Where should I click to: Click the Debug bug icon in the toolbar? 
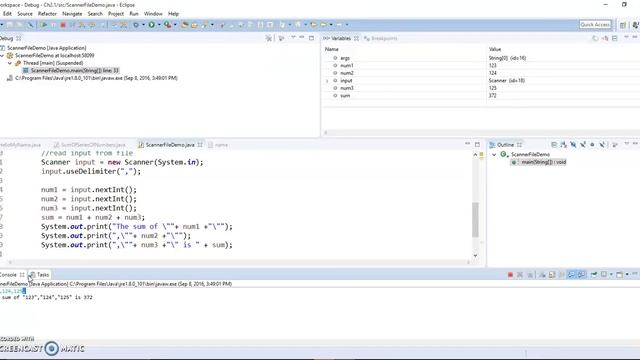tap(136, 25)
